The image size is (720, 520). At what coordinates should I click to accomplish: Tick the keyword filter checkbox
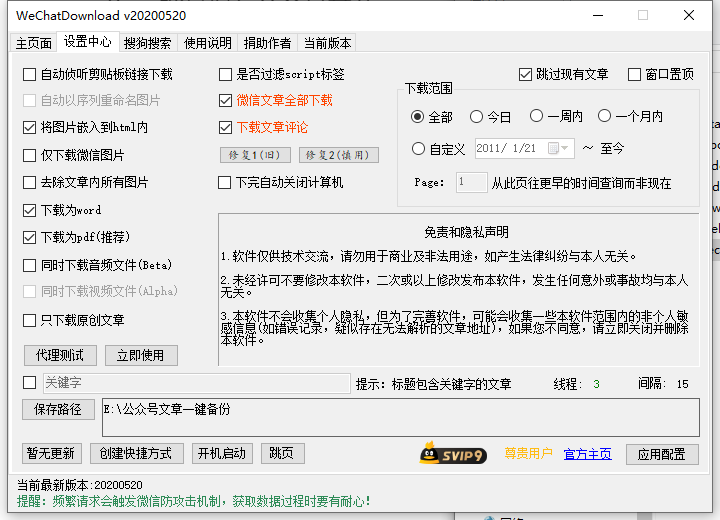click(29, 383)
